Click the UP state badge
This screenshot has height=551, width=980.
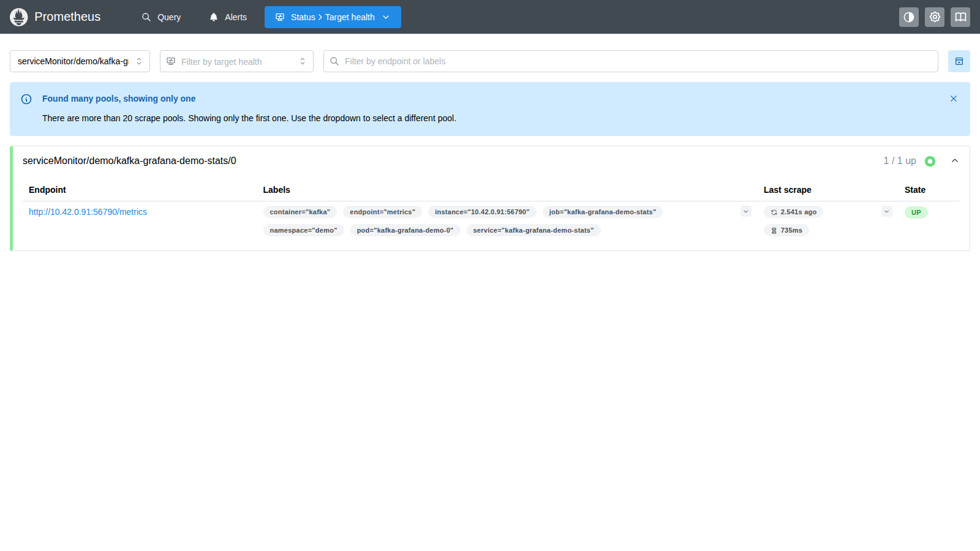pyautogui.click(x=916, y=212)
